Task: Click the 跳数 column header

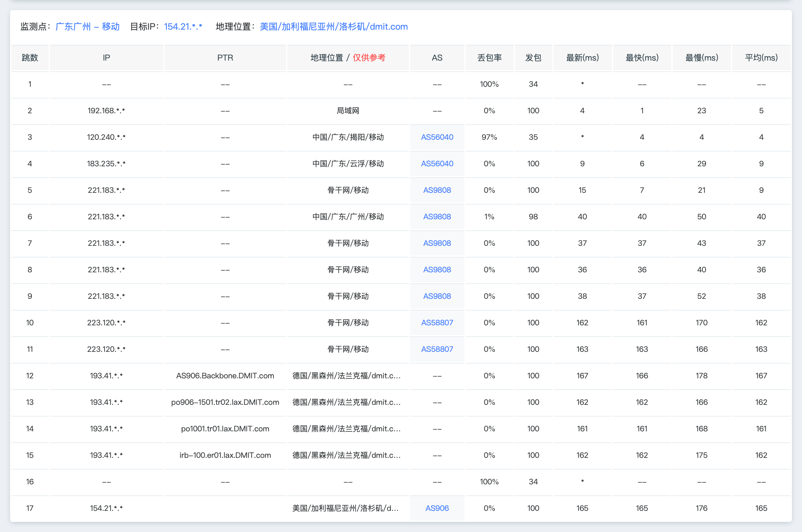Action: click(30, 58)
